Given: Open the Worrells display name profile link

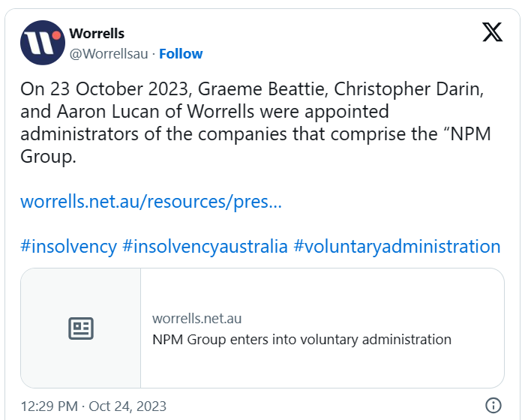Looking at the screenshot, I should [x=97, y=34].
